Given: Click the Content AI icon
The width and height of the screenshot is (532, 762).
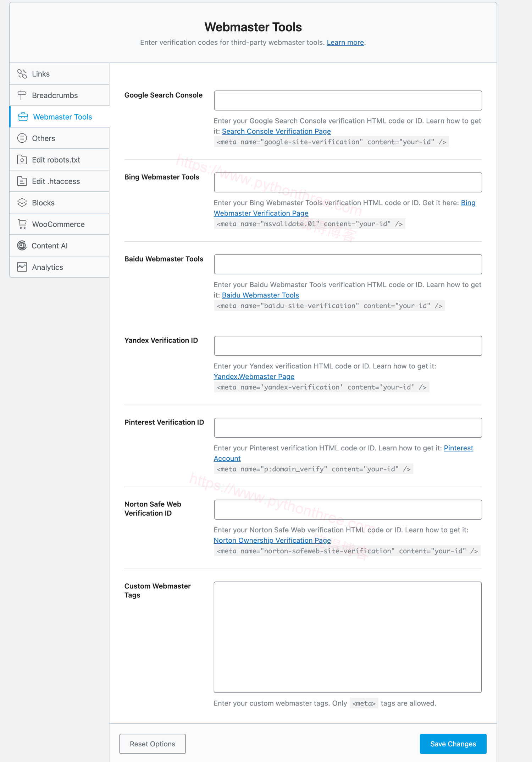Looking at the screenshot, I should pos(22,246).
